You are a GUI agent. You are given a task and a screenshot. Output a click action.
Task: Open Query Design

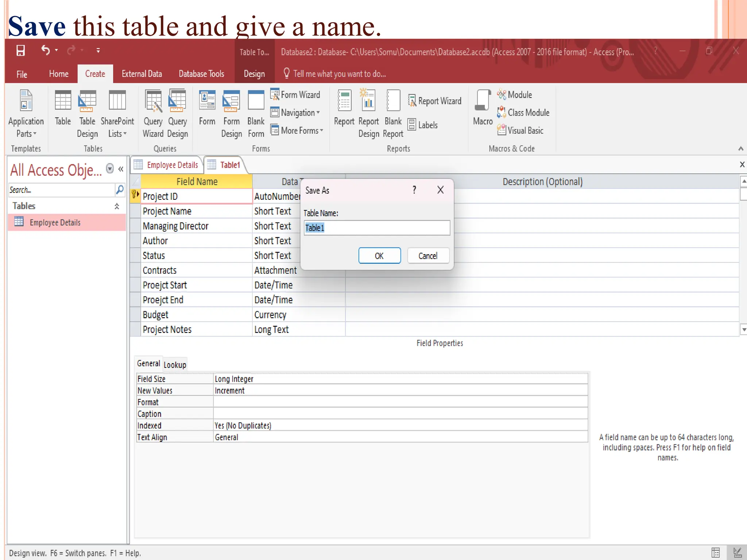pos(177,114)
